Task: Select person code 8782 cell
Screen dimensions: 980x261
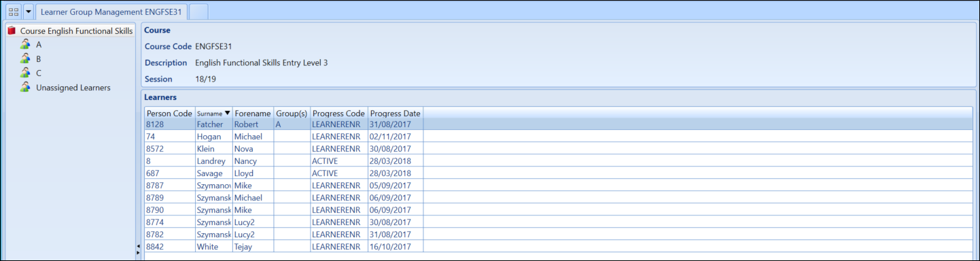Action: 169,234
